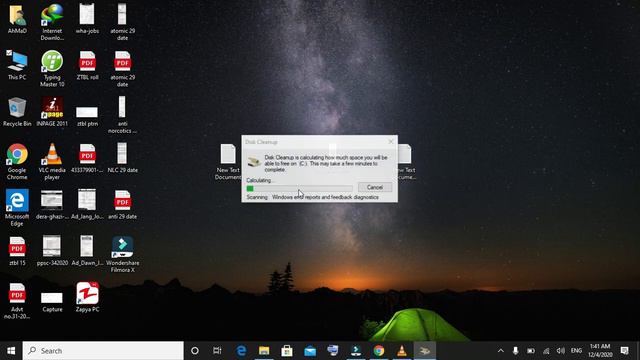Screen dimensions: 640x360
Task: Select the Microsoft Edge desktop shortcut
Action: 17,208
